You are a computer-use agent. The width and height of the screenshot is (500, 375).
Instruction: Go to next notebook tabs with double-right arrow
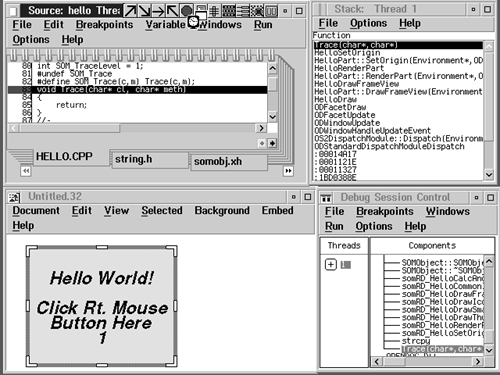coord(288,171)
